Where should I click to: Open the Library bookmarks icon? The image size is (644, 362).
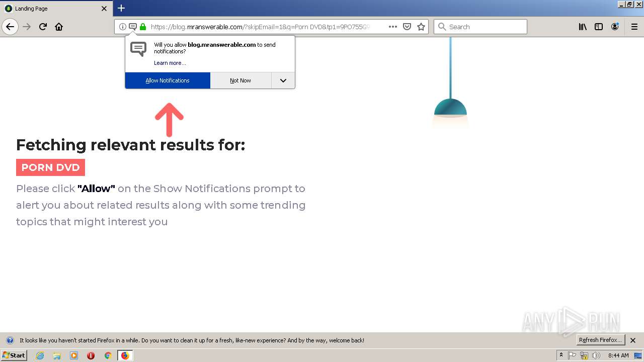click(583, 27)
